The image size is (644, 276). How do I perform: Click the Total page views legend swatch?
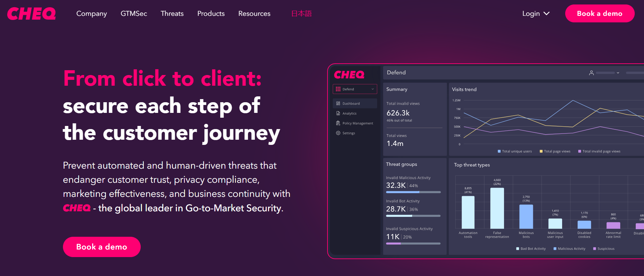[x=541, y=151]
